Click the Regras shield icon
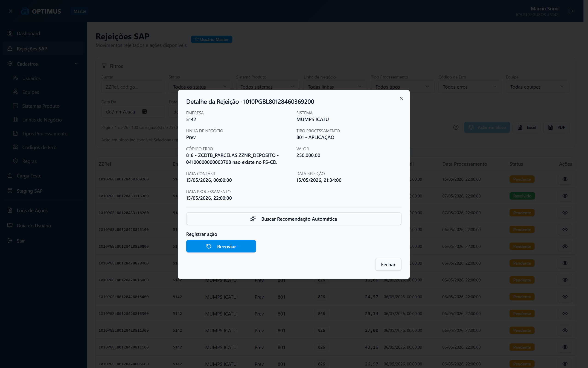The image size is (588, 368). [x=15, y=161]
